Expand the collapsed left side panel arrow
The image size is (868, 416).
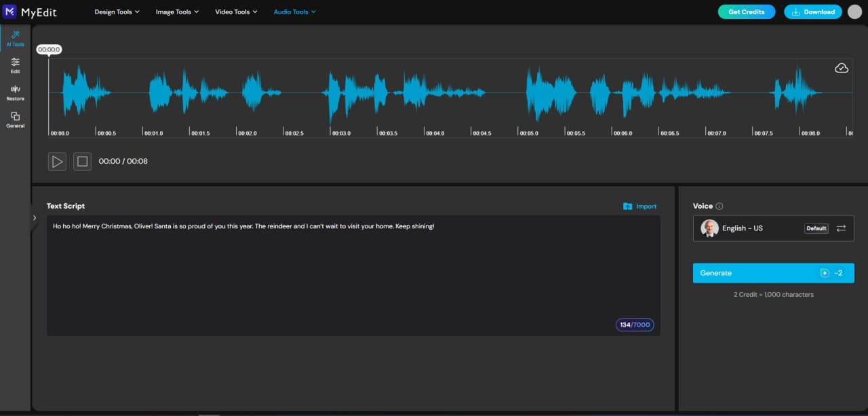[x=35, y=218]
